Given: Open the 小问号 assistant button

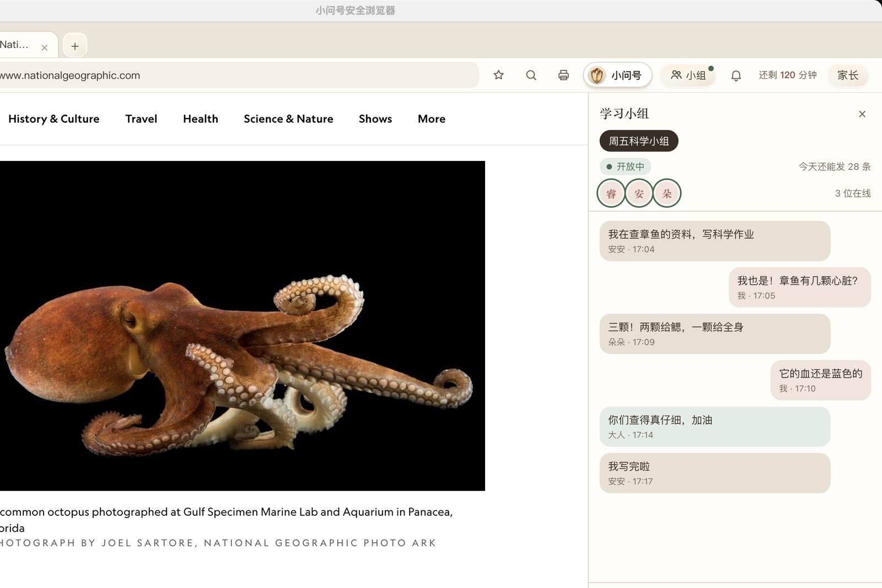Looking at the screenshot, I should pyautogui.click(x=617, y=75).
